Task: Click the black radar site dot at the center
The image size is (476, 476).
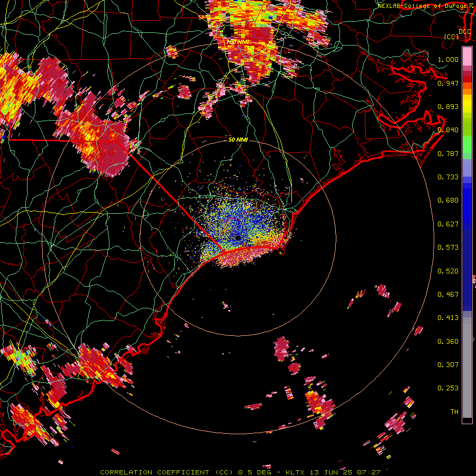Action: pos(239,239)
